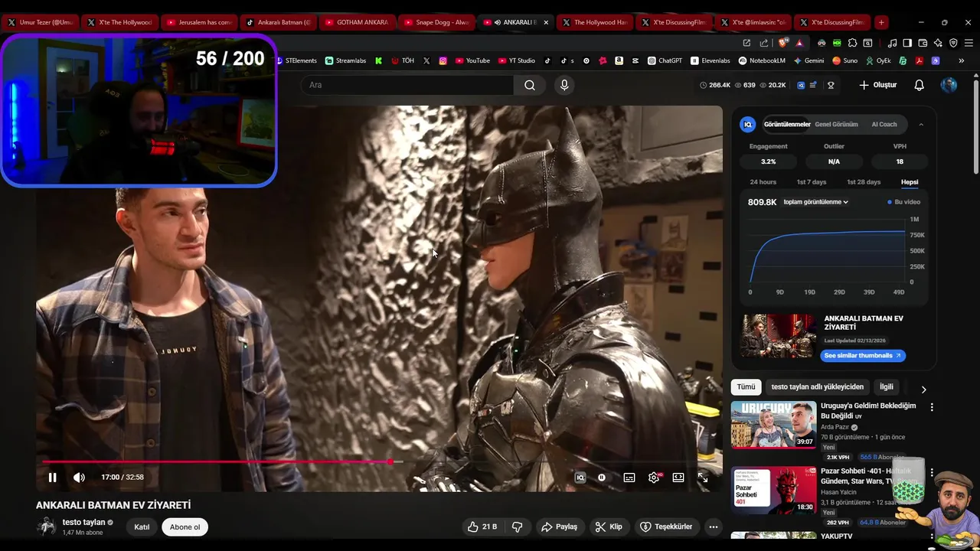Open the toplam görüntülenme dropdown

pos(815,202)
